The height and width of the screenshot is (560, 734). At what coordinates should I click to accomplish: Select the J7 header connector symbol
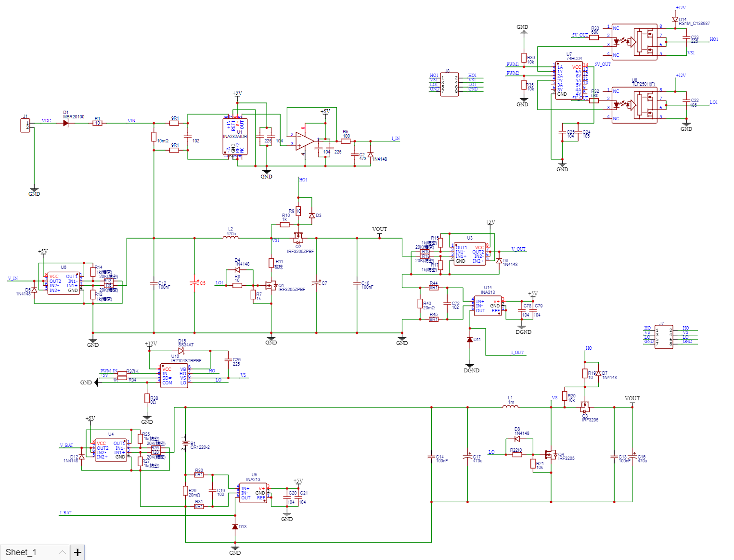(664, 337)
